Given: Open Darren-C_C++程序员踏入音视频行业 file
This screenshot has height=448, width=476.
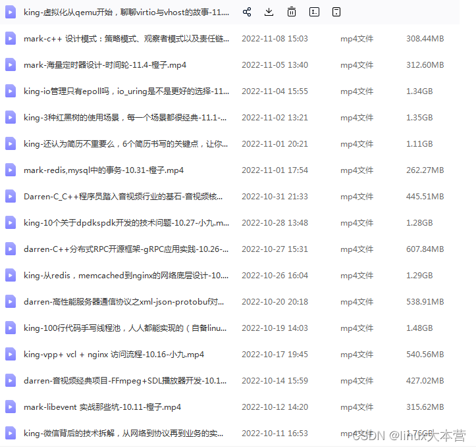Looking at the screenshot, I should pyautogui.click(x=123, y=196).
